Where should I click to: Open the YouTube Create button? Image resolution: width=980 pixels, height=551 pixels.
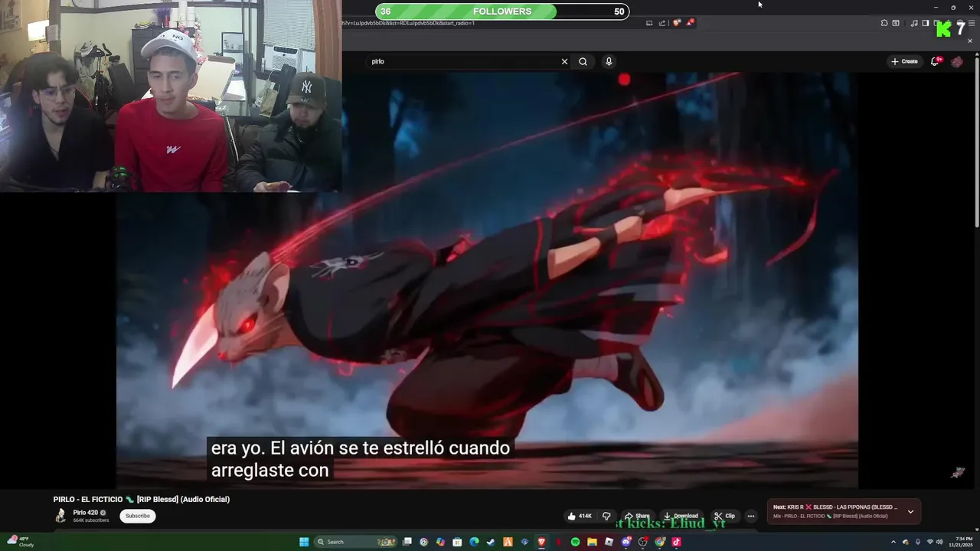(904, 61)
